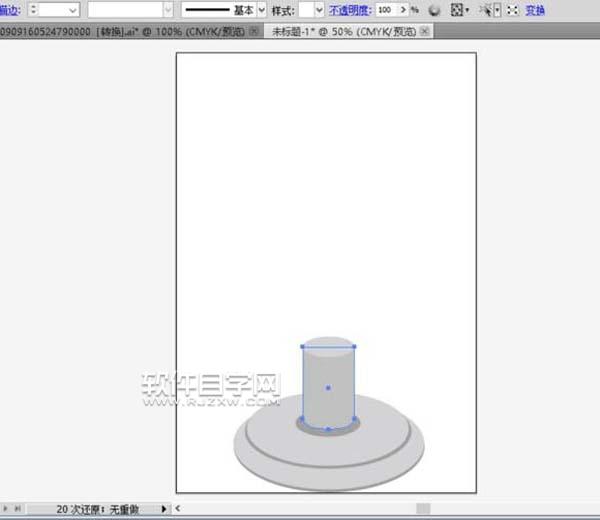This screenshot has width=600, height=520.
Task: Click the isolate selected object icon
Action: (x=513, y=9)
